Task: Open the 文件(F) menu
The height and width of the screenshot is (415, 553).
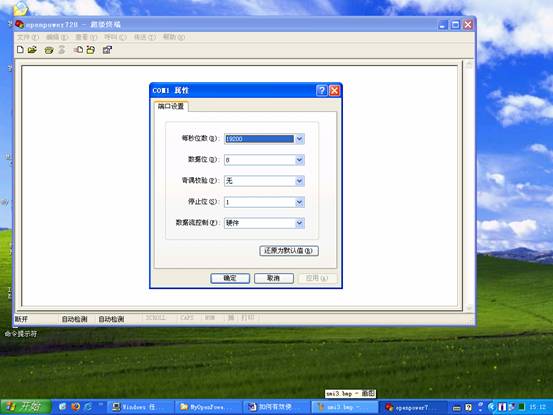Action: point(28,37)
